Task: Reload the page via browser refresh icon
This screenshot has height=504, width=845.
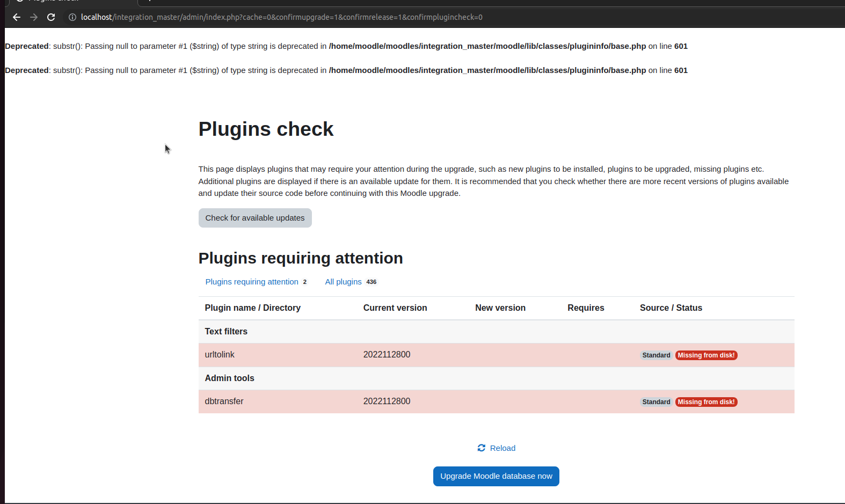Action: click(51, 17)
